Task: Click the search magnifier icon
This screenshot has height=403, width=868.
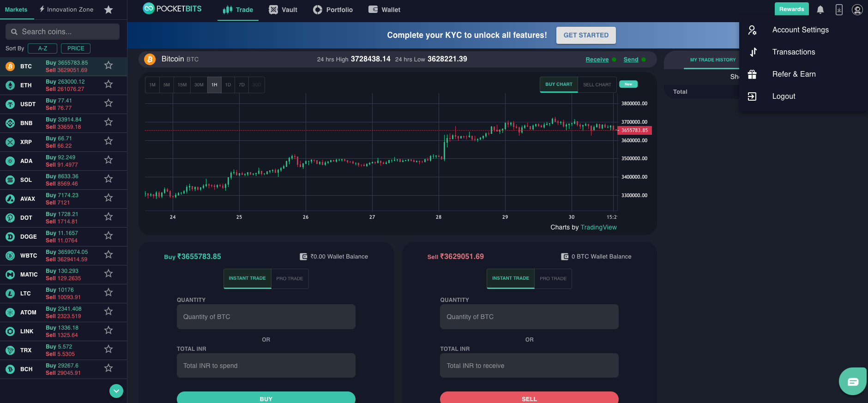Action: [14, 32]
